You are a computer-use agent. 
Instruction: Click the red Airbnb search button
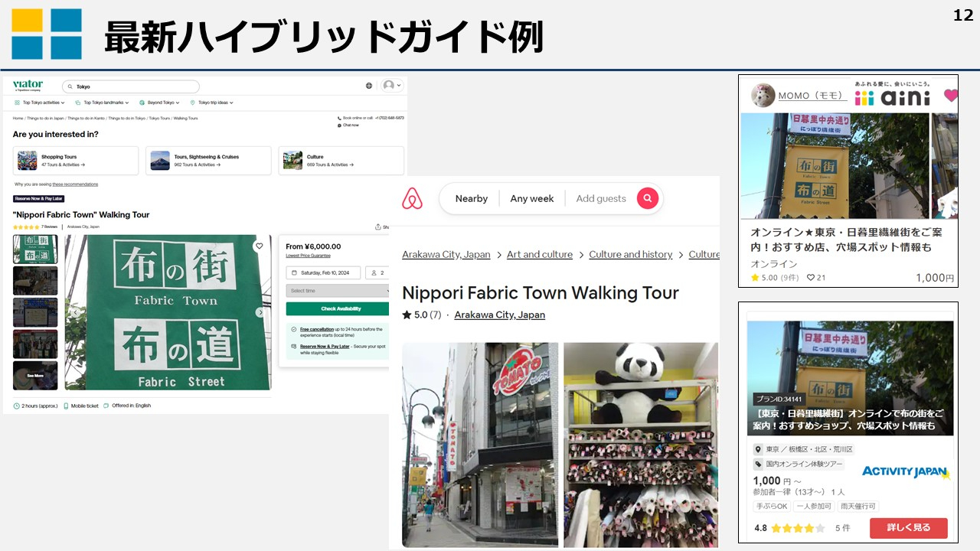pyautogui.click(x=648, y=198)
